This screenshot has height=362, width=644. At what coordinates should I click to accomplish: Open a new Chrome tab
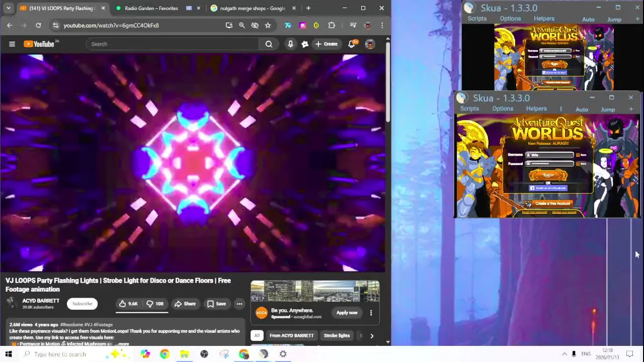pos(308,8)
